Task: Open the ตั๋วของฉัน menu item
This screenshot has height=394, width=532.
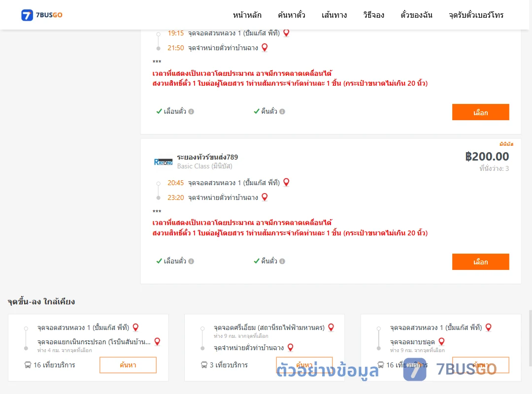Action: coord(416,15)
